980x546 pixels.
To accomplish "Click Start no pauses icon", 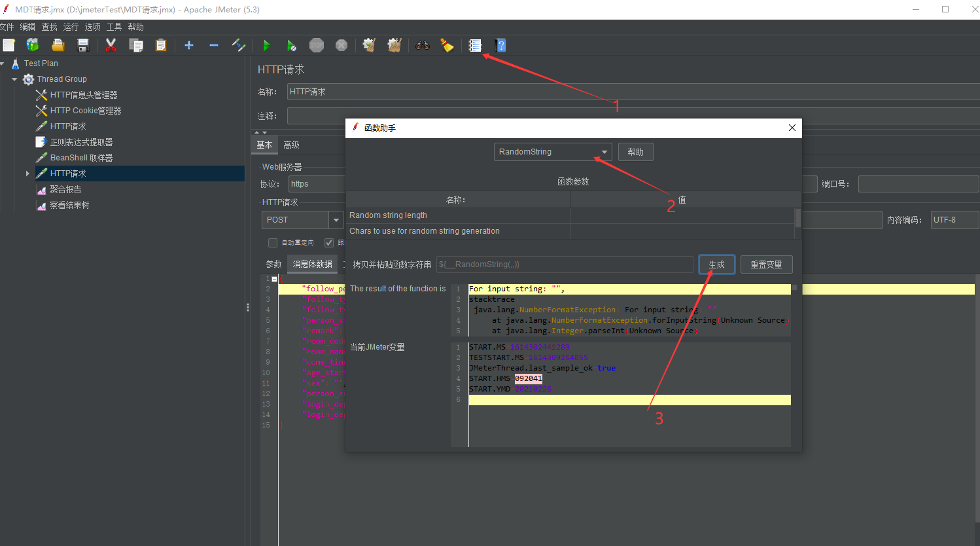I will [x=291, y=45].
